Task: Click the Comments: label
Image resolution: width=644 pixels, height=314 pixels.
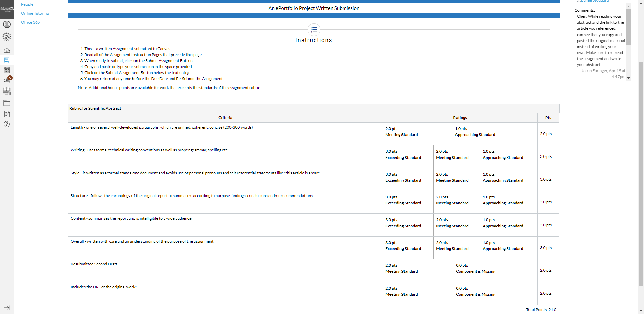Action: tap(585, 10)
